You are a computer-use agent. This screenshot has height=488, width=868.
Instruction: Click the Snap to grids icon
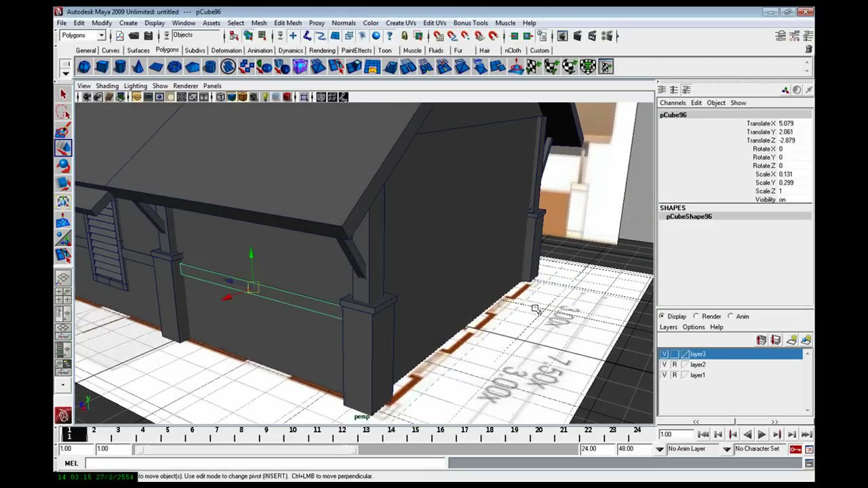coord(439,36)
